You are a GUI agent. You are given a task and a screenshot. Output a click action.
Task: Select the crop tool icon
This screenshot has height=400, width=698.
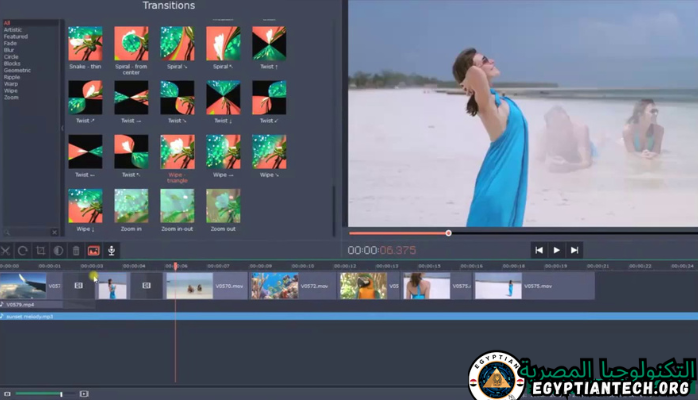(x=41, y=250)
